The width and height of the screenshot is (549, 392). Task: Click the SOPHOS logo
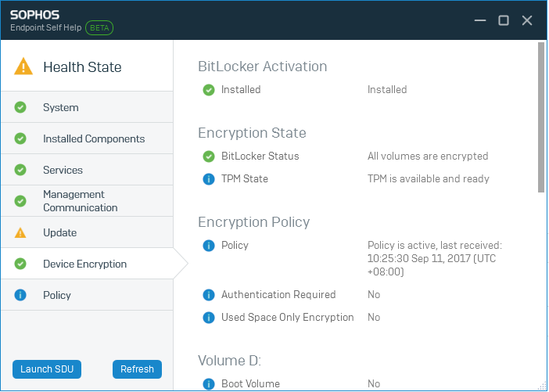[34, 15]
